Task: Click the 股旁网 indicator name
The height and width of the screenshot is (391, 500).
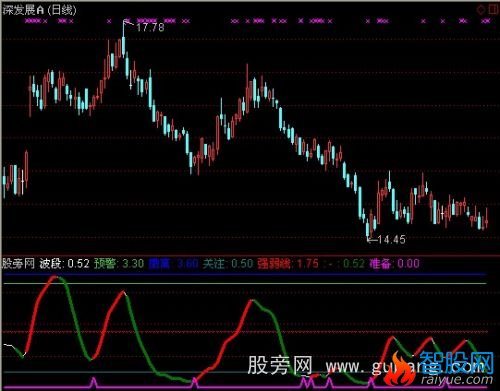Action: (18, 263)
